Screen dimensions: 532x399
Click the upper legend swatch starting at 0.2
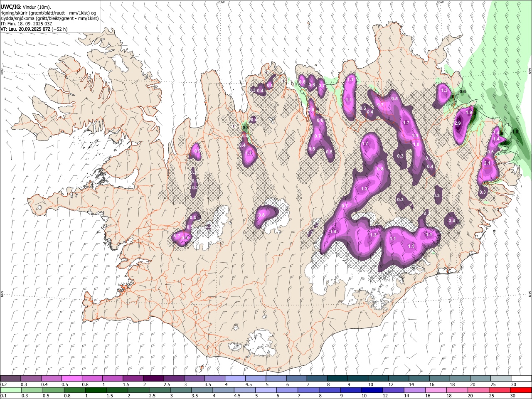pos(10,378)
